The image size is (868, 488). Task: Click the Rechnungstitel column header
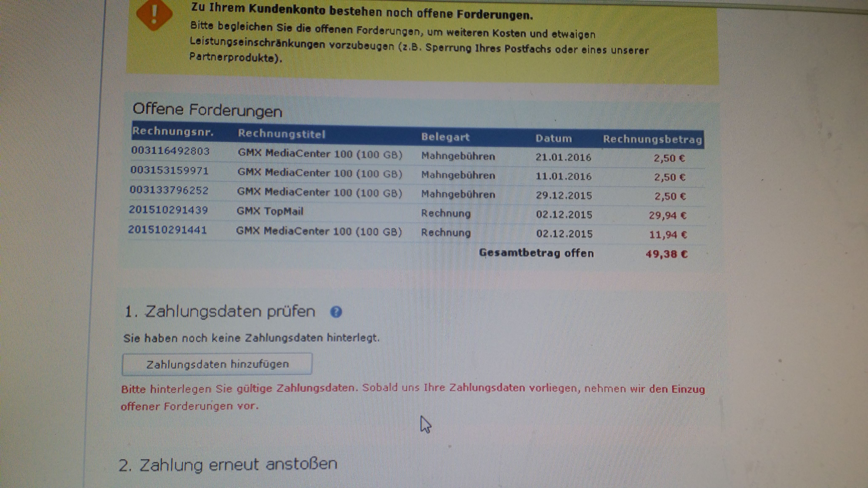point(282,134)
